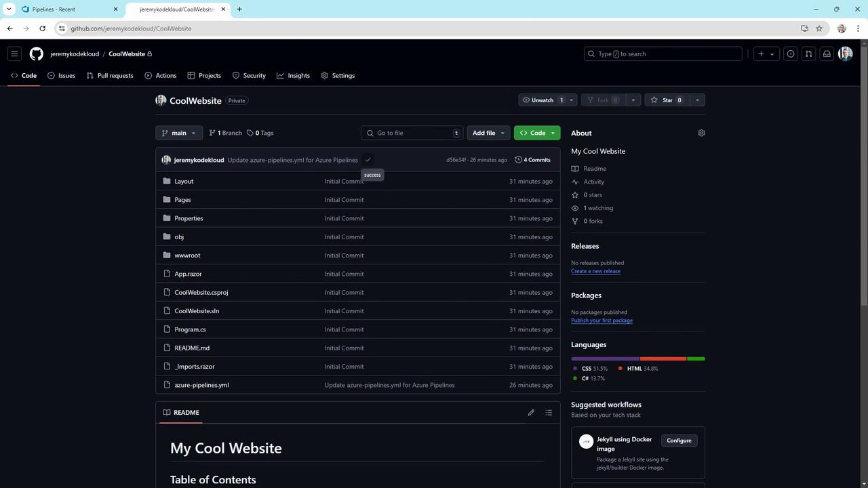Open the Actions tab
868x488 pixels.
coord(161,75)
